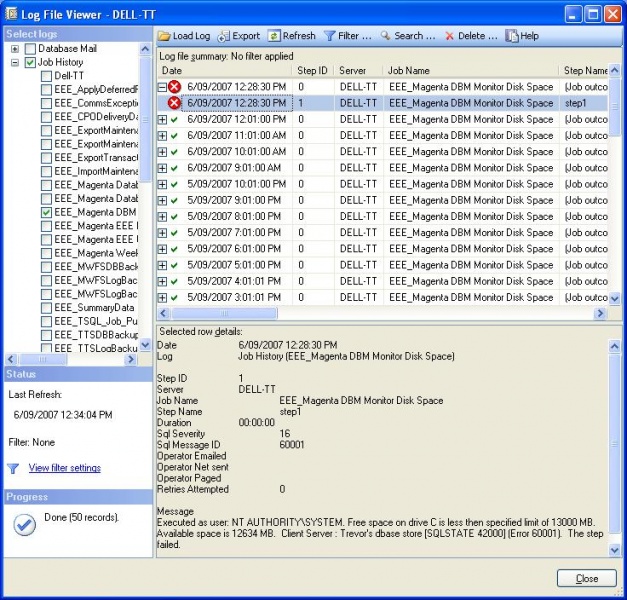Screen dimensions: 627x600
Task: Click the Search magnifier icon
Action: 385,36
